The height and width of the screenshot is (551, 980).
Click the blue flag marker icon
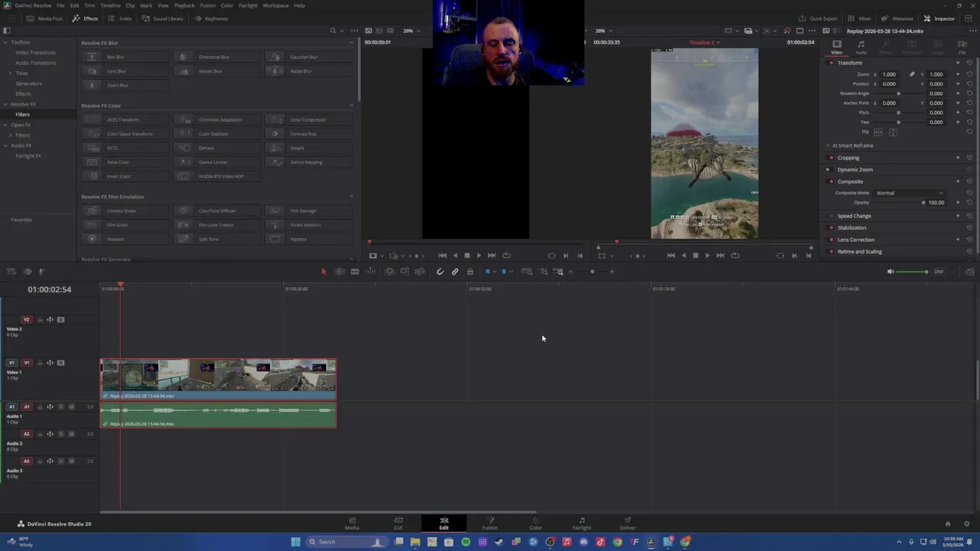[x=487, y=272]
